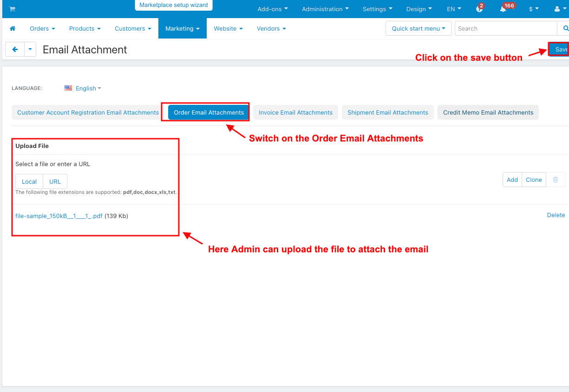The width and height of the screenshot is (569, 392).
Task: Click the Local upload button
Action: tap(29, 181)
